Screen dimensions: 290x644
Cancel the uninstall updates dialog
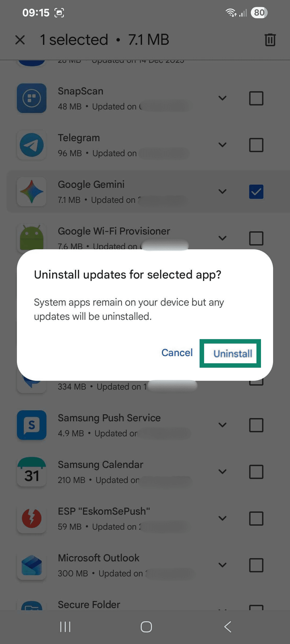pyautogui.click(x=177, y=353)
